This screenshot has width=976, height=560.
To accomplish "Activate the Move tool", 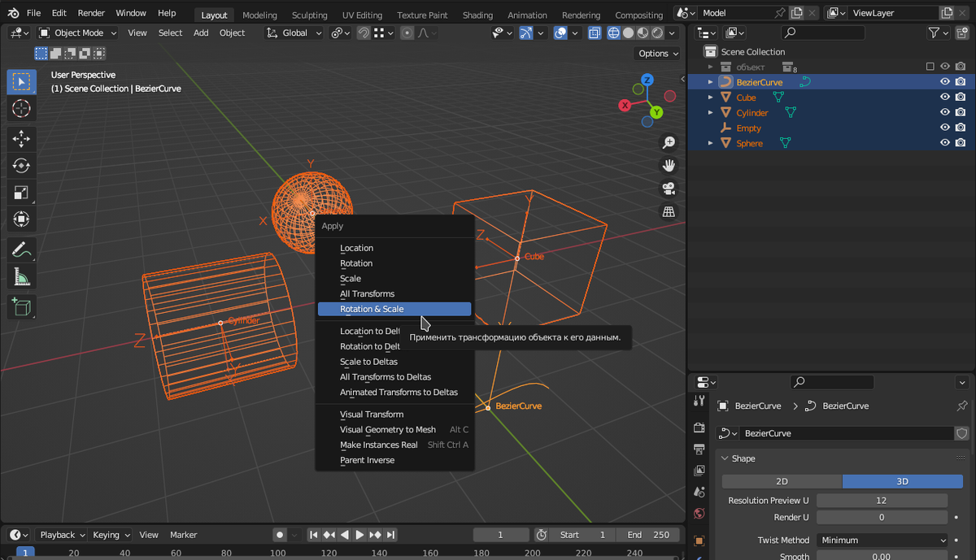I will [x=22, y=139].
